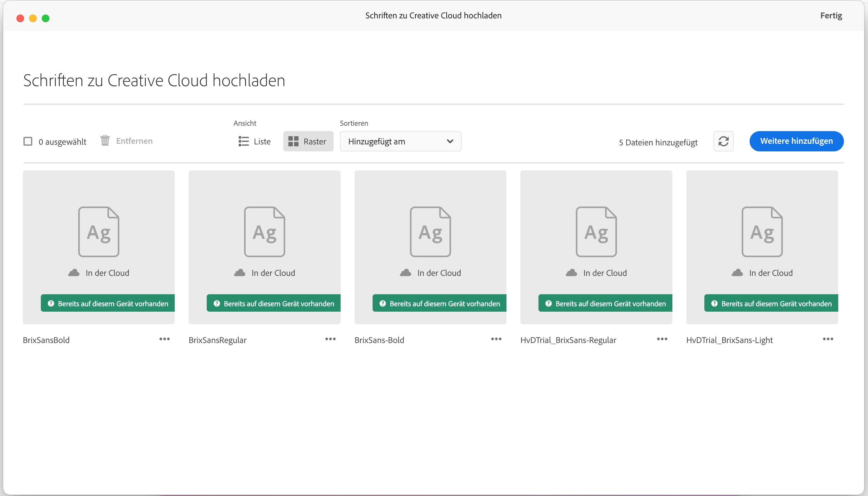
Task: Toggle the select all checkbox
Action: pos(28,141)
